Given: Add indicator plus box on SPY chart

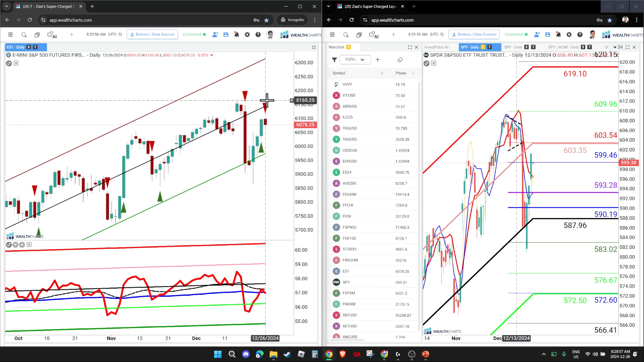Looking at the screenshot, I should 434,63.
